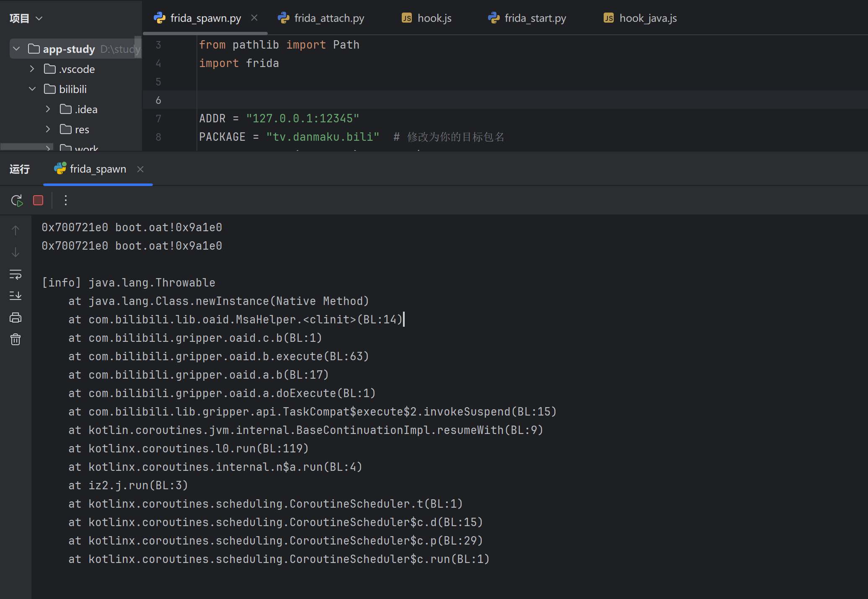
Task: Enable scroll to end of console
Action: coord(15,296)
